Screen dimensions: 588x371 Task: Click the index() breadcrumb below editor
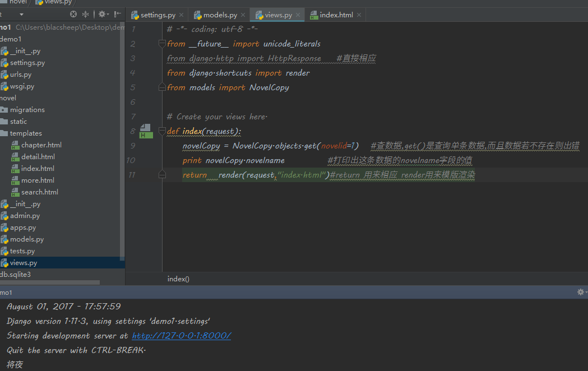pos(178,279)
